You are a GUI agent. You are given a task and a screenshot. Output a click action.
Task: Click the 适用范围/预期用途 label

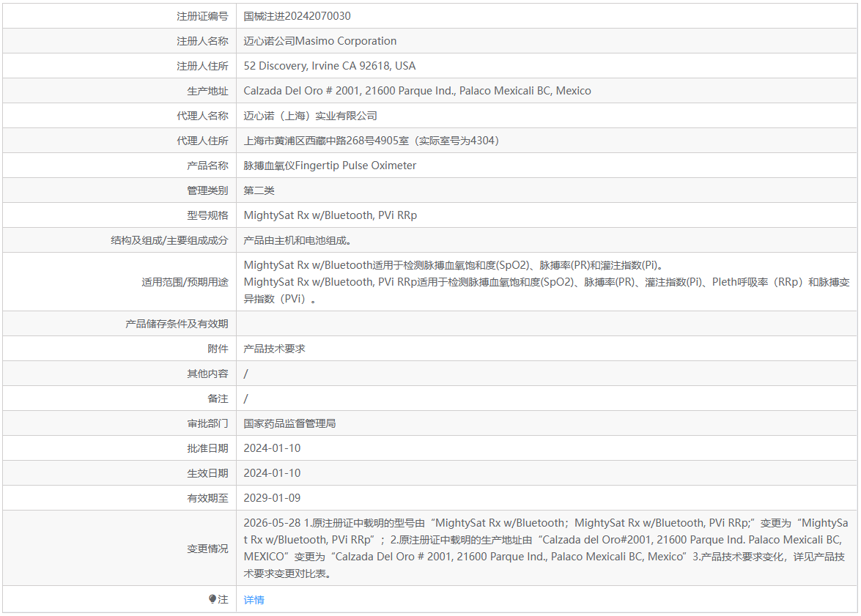click(185, 282)
